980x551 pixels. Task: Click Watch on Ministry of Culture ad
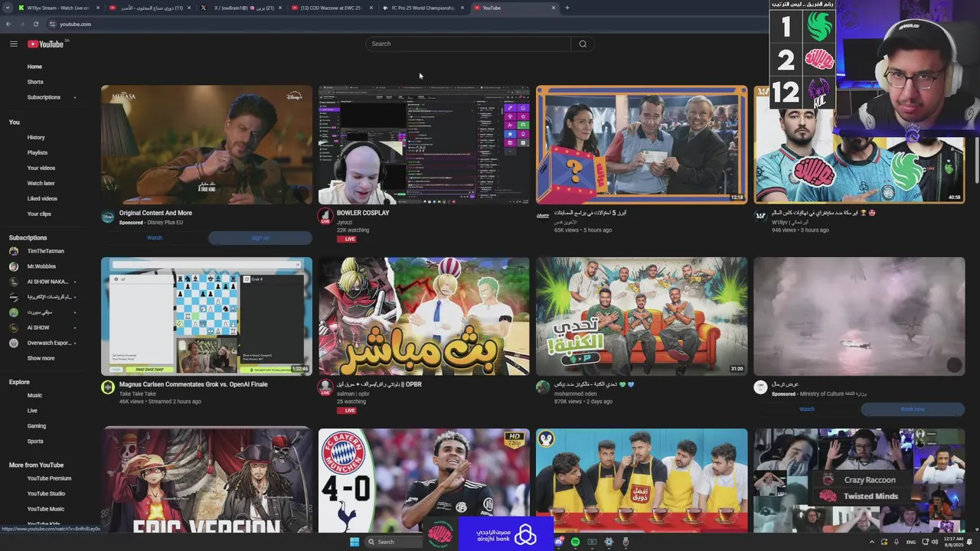(807, 409)
